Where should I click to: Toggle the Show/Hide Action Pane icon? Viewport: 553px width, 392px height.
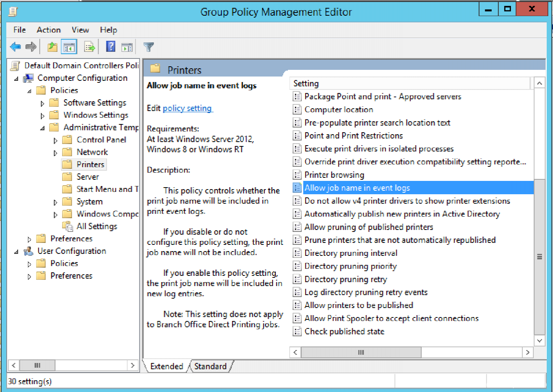pyautogui.click(x=127, y=47)
